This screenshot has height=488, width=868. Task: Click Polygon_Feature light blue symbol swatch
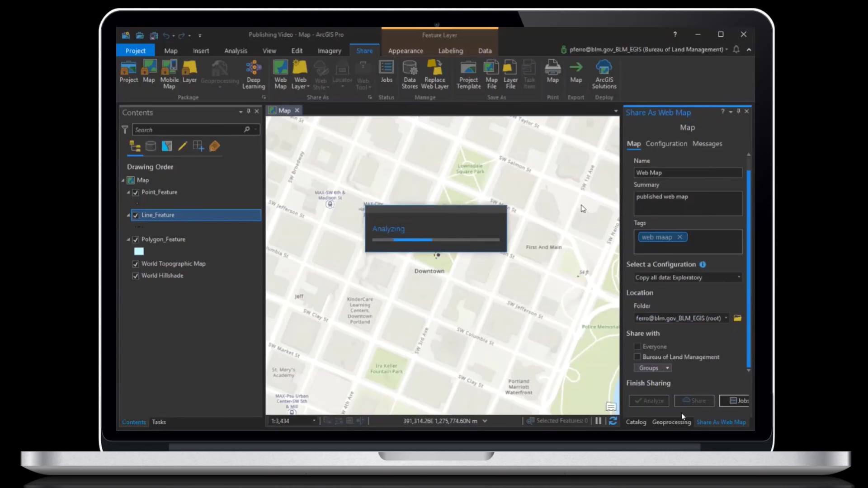[x=139, y=252]
